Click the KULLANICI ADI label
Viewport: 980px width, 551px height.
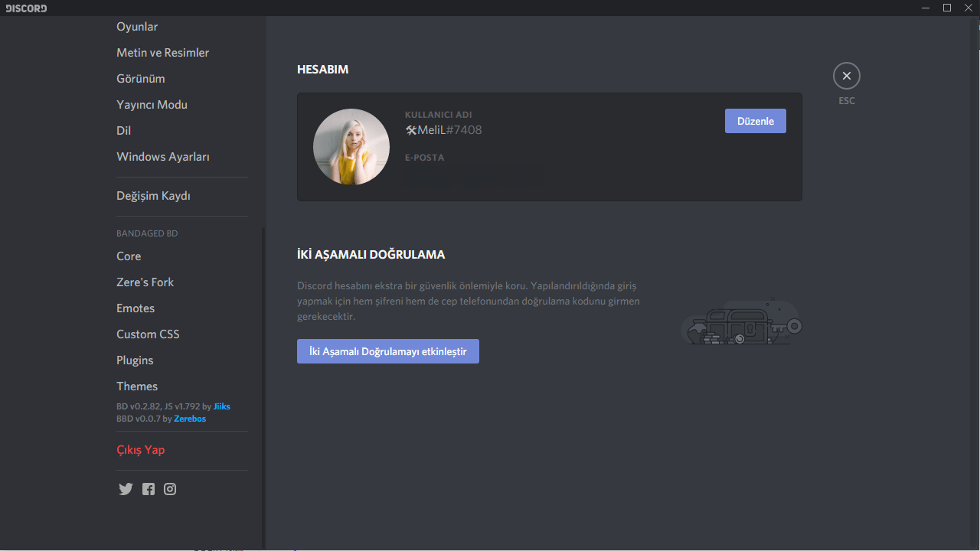point(439,115)
